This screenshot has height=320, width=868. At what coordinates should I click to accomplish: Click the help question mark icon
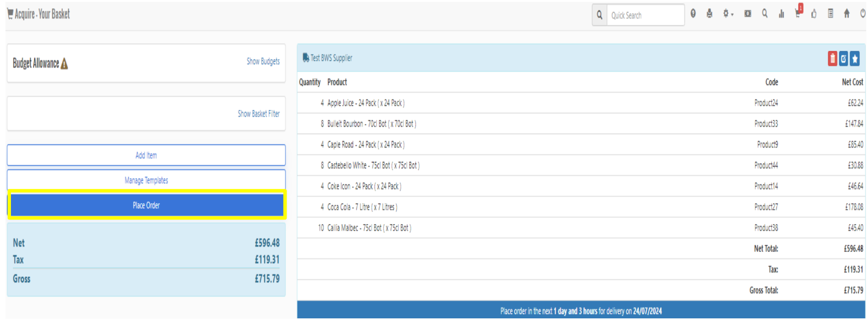[693, 14]
